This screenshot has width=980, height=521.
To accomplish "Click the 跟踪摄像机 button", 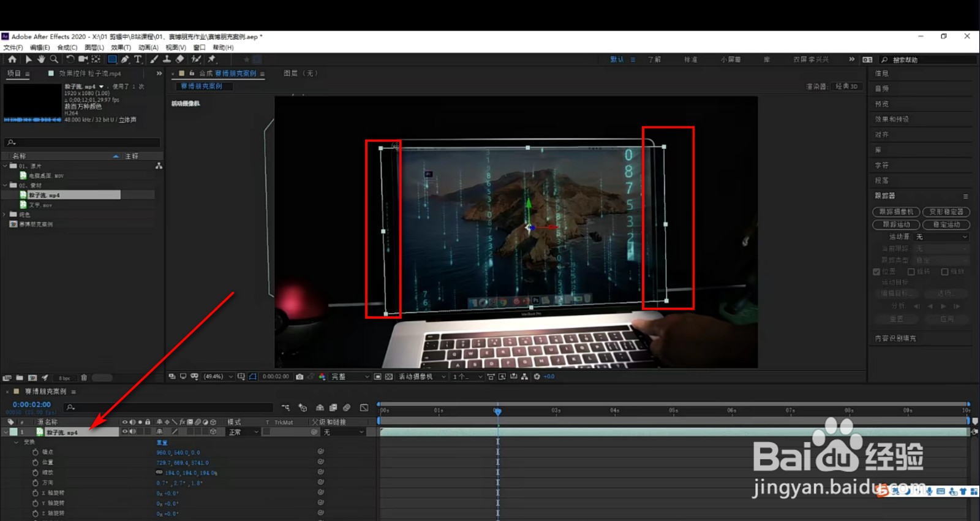I will pyautogui.click(x=896, y=212).
